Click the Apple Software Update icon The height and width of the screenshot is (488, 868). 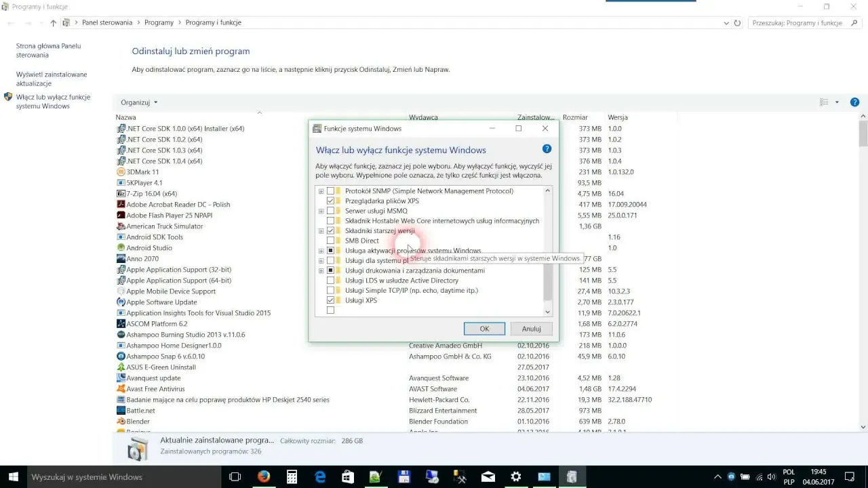tap(121, 302)
